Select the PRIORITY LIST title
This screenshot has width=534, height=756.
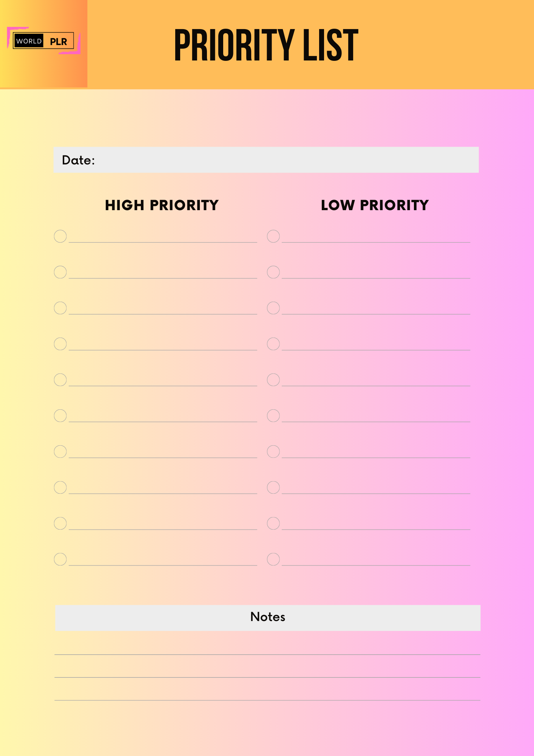coord(266,45)
